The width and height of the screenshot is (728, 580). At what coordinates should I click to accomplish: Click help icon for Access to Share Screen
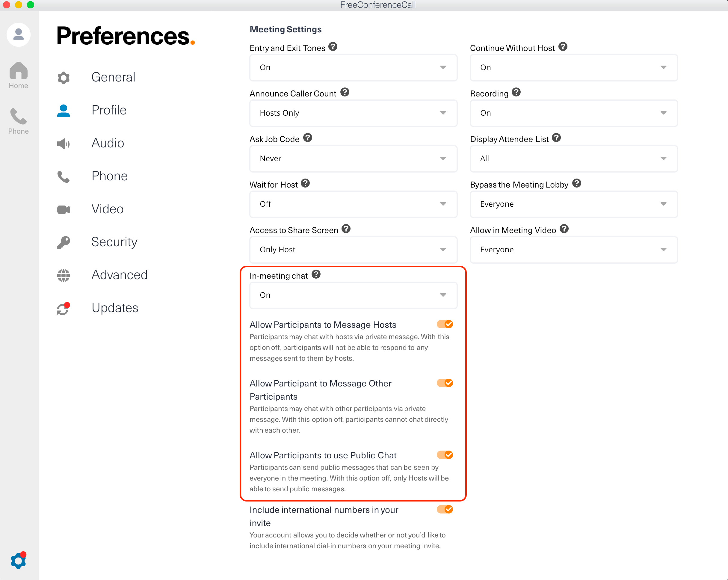click(346, 229)
